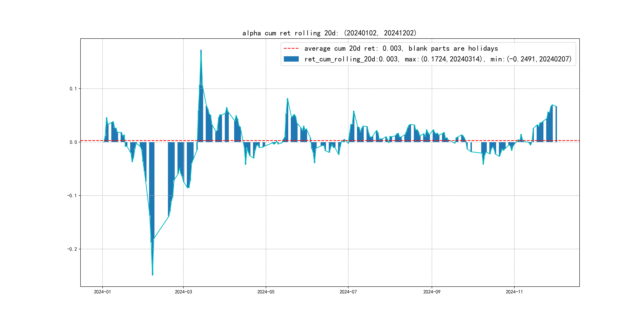Click the -0.2 y-axis tick label
Screen dimensions: 644x322
(72, 249)
